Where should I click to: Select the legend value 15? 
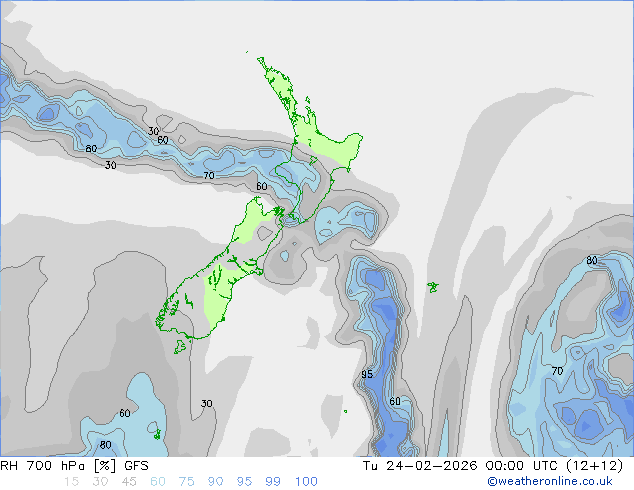pos(71,482)
